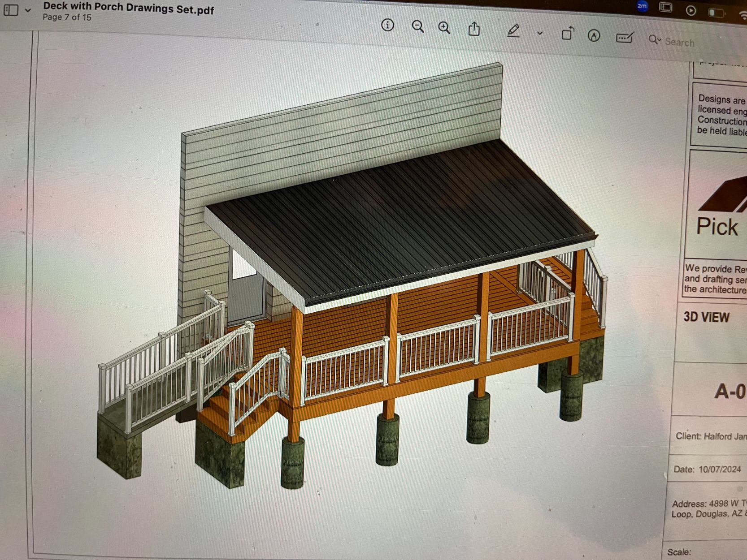Open the battery status menu
This screenshot has width=747, height=560.
[x=716, y=13]
